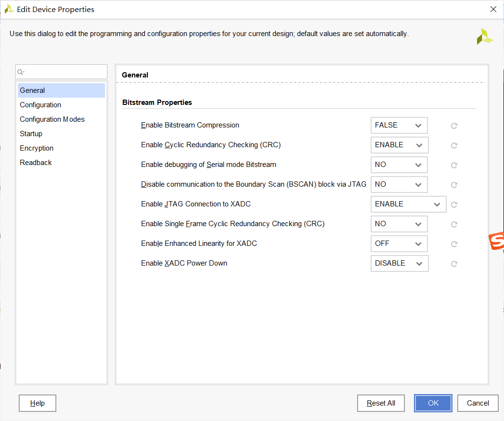Reset Single Frame CRC to default

tap(454, 224)
